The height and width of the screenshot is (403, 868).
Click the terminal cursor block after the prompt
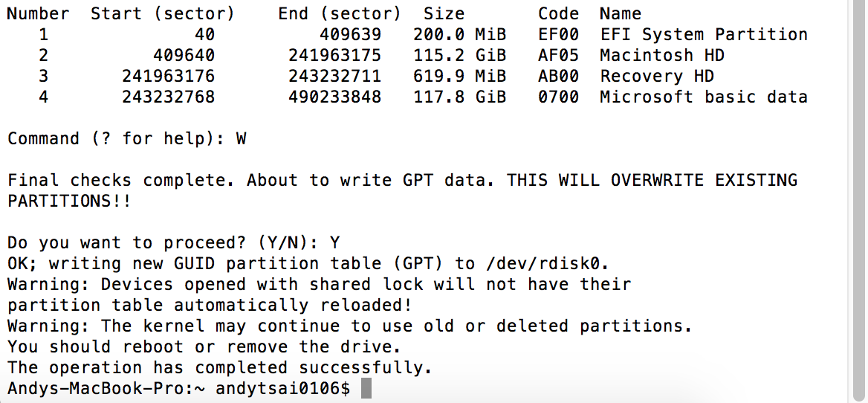(365, 388)
